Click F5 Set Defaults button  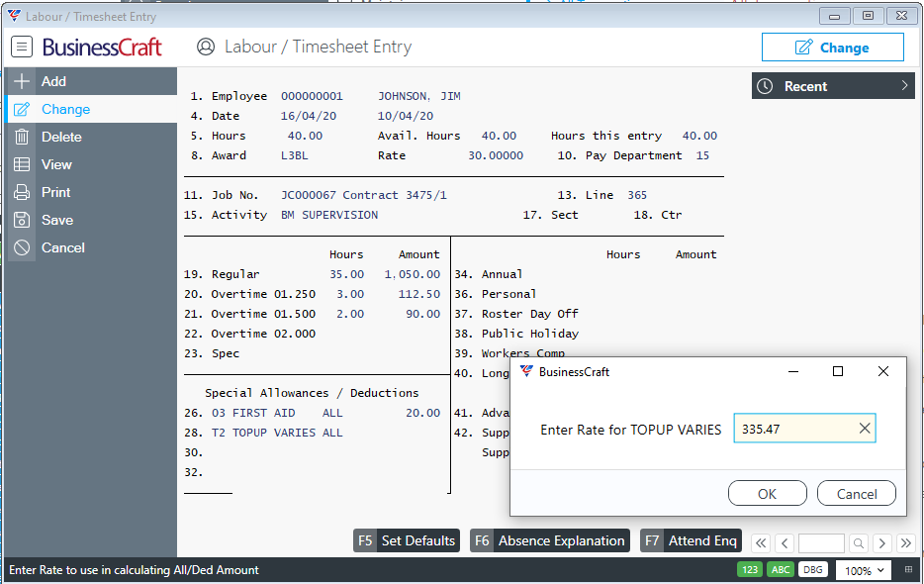tap(406, 540)
